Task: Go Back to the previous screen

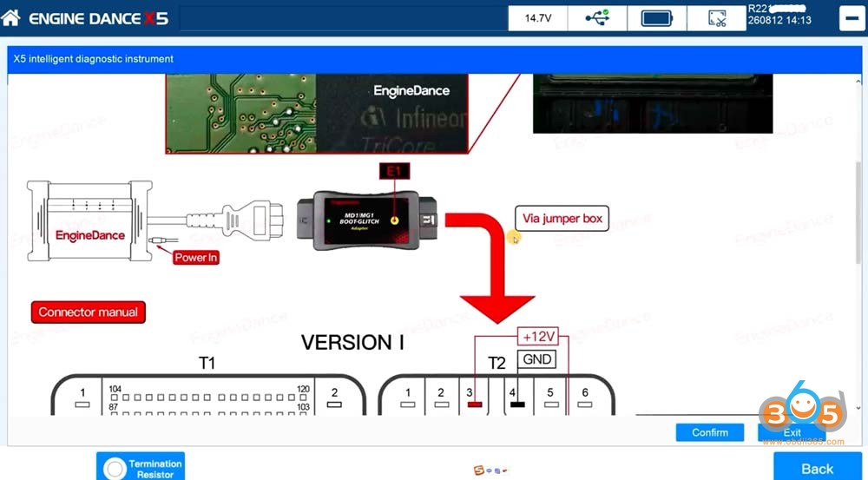Action: [817, 467]
